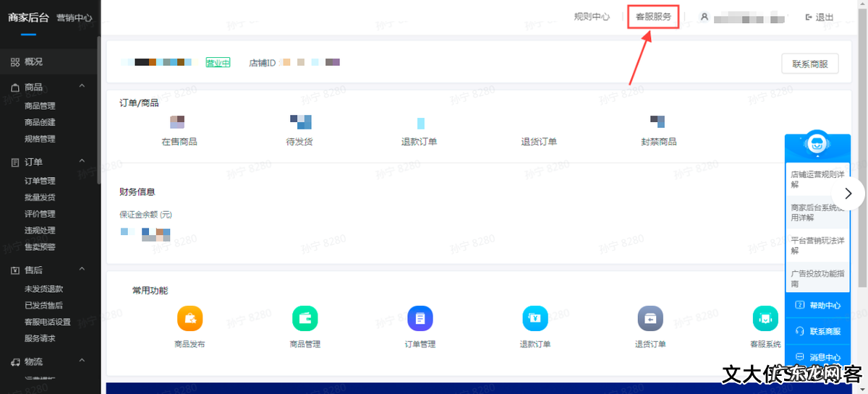Click 退款订单 in the 订单/商品 stats row
This screenshot has height=394, width=868.
pyautogui.click(x=420, y=142)
